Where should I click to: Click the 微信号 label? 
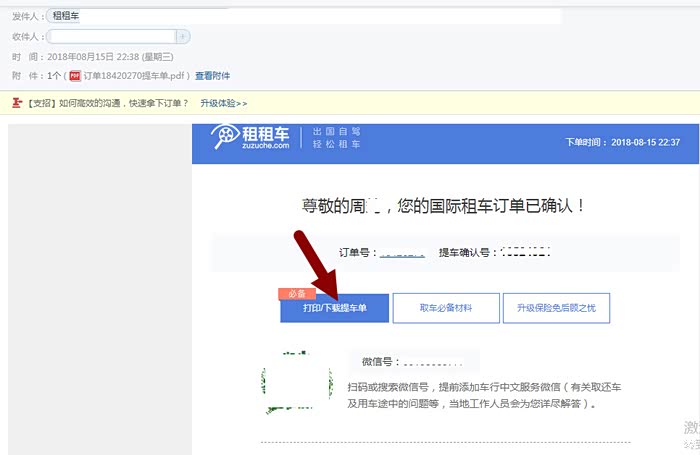(x=380, y=362)
